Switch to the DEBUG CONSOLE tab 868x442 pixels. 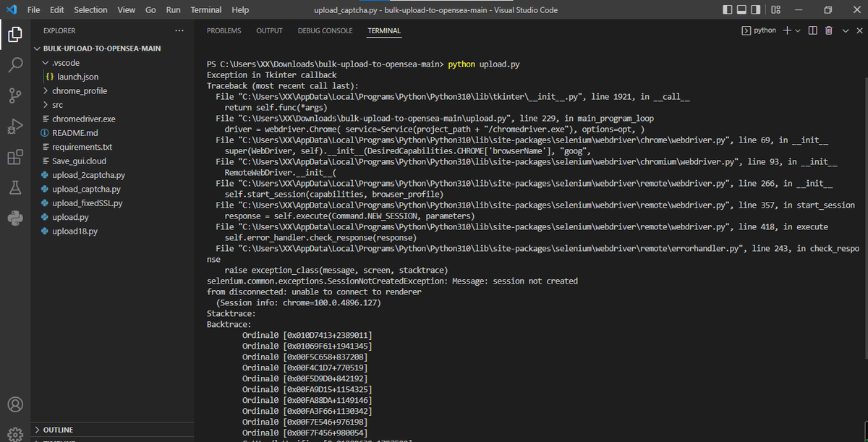[325, 30]
